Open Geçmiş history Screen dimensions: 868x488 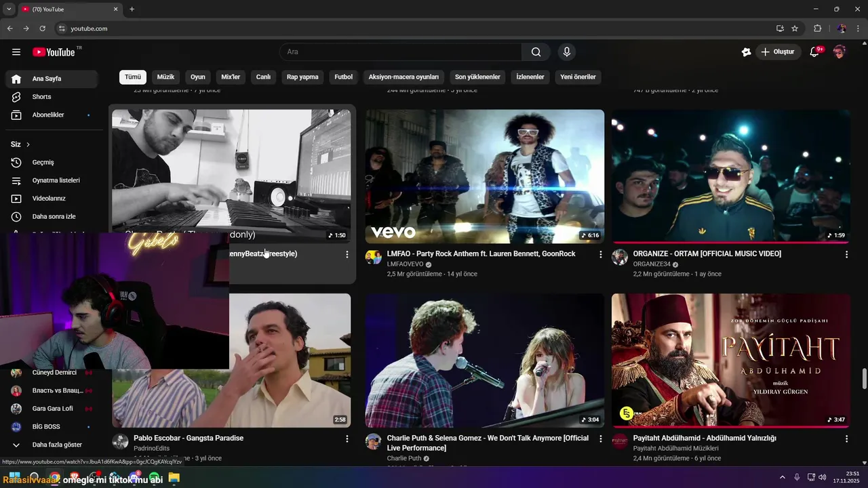(x=52, y=163)
